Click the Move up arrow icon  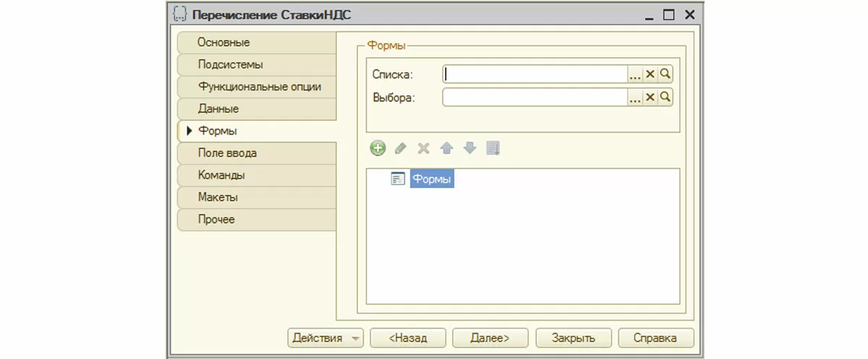[x=447, y=148]
